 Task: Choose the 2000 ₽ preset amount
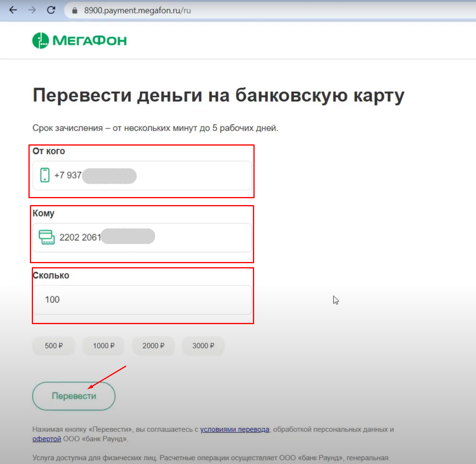(153, 345)
